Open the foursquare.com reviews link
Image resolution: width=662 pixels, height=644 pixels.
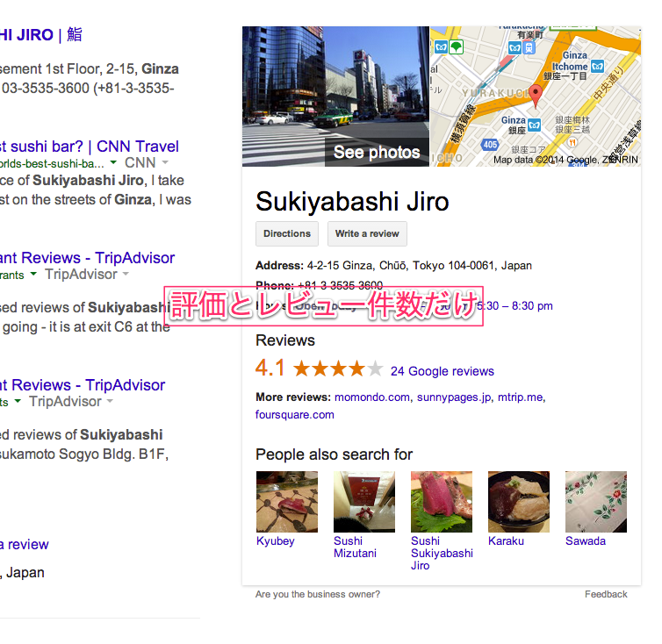tap(295, 415)
